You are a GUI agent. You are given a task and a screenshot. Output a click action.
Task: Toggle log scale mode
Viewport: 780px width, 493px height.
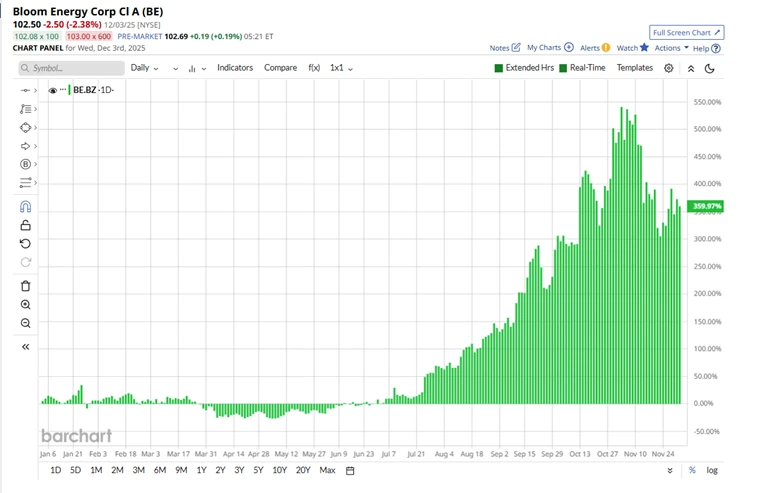pos(712,470)
